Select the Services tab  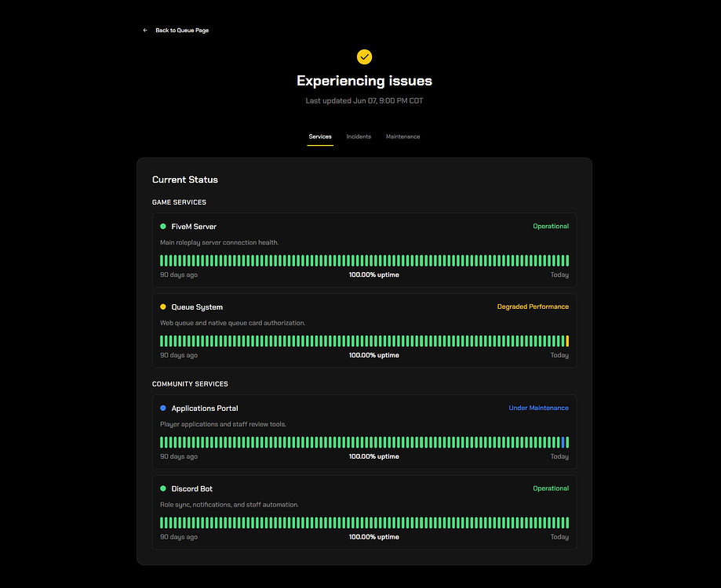point(320,137)
